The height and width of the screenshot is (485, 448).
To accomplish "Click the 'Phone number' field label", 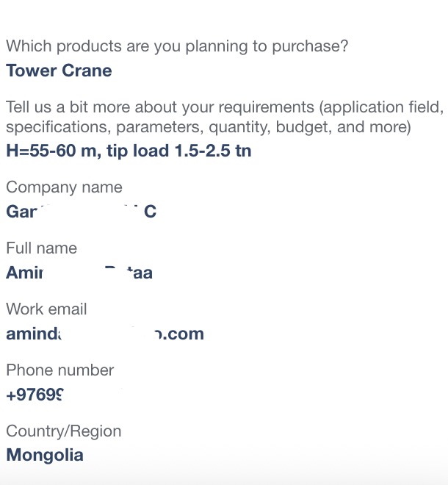I will (x=60, y=370).
